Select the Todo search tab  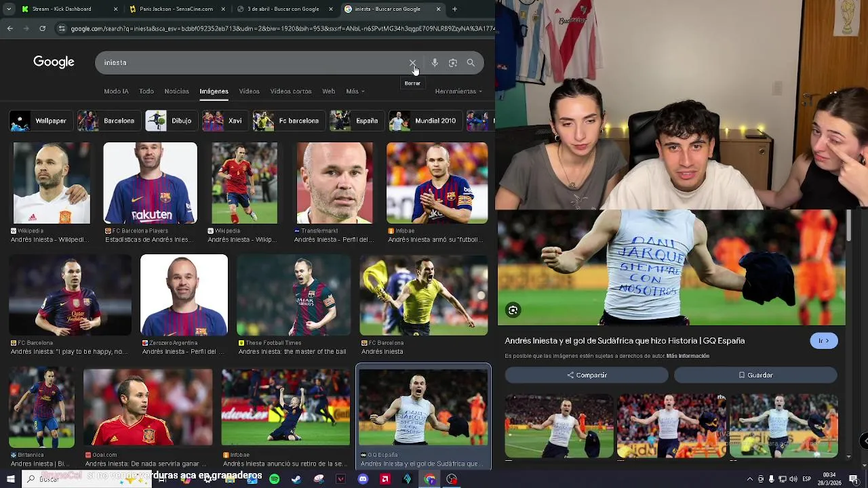pos(146,91)
